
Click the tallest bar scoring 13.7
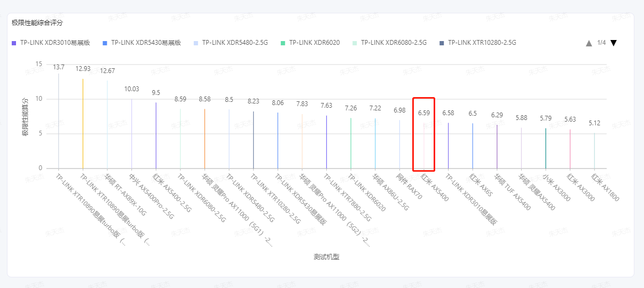(x=59, y=121)
